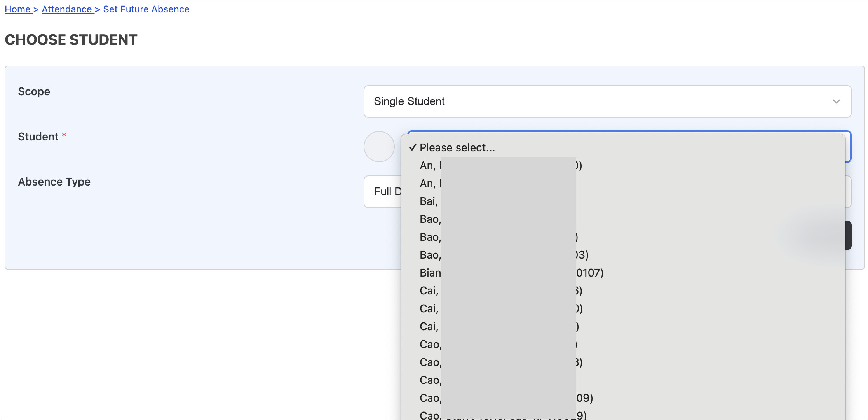The width and height of the screenshot is (868, 420).
Task: Click the Home breadcrumb link
Action: [x=17, y=9]
